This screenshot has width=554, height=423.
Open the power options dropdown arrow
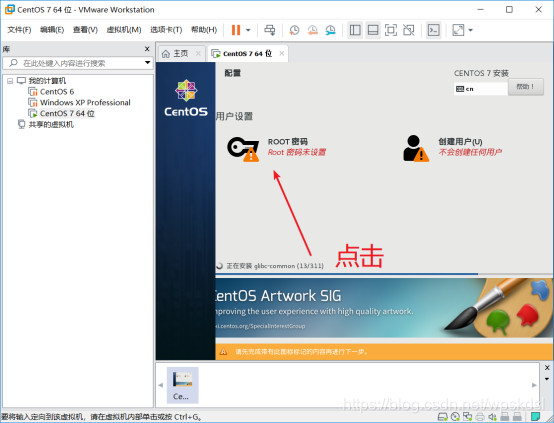248,30
